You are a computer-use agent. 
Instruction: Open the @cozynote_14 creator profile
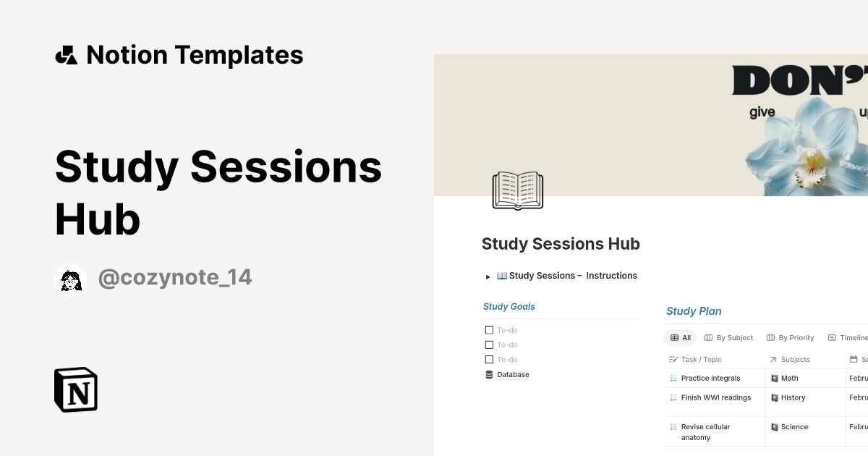pyautogui.click(x=175, y=277)
